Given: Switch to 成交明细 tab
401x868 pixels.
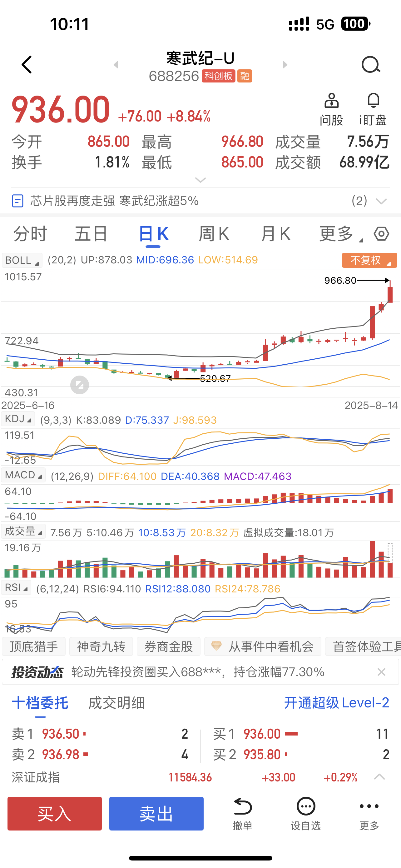Looking at the screenshot, I should coord(116,703).
